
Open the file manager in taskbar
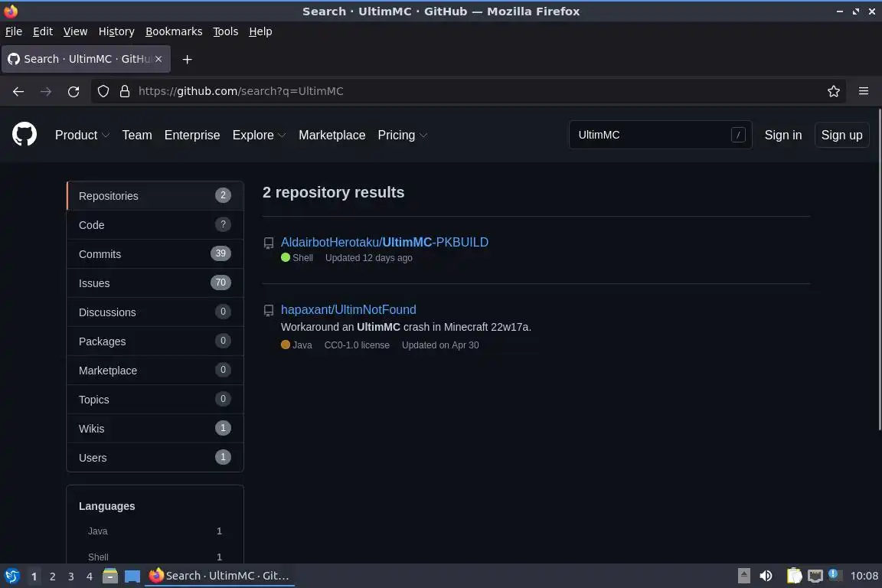coord(110,576)
